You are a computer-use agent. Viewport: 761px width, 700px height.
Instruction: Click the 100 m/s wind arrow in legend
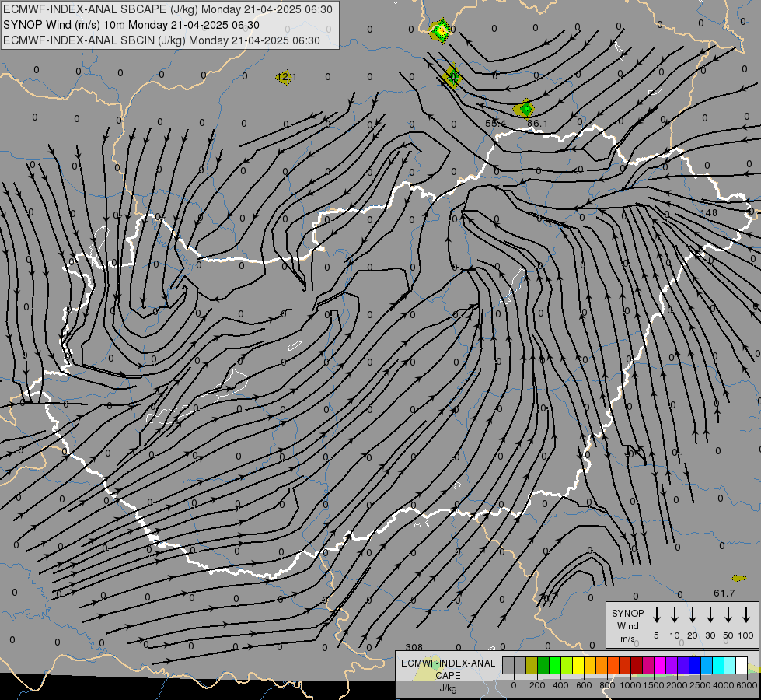point(746,615)
